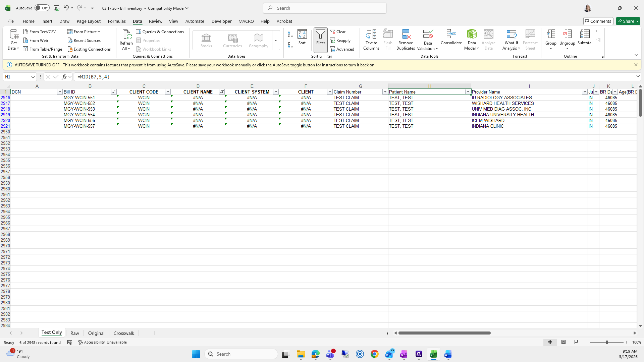Click Reapply filter icon
The image size is (644, 362).
click(x=340, y=41)
